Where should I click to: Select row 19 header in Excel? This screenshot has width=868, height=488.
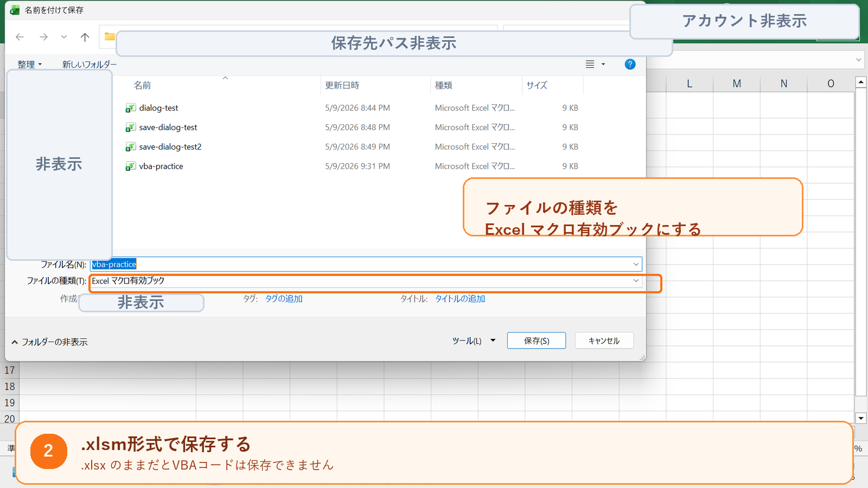[10, 403]
